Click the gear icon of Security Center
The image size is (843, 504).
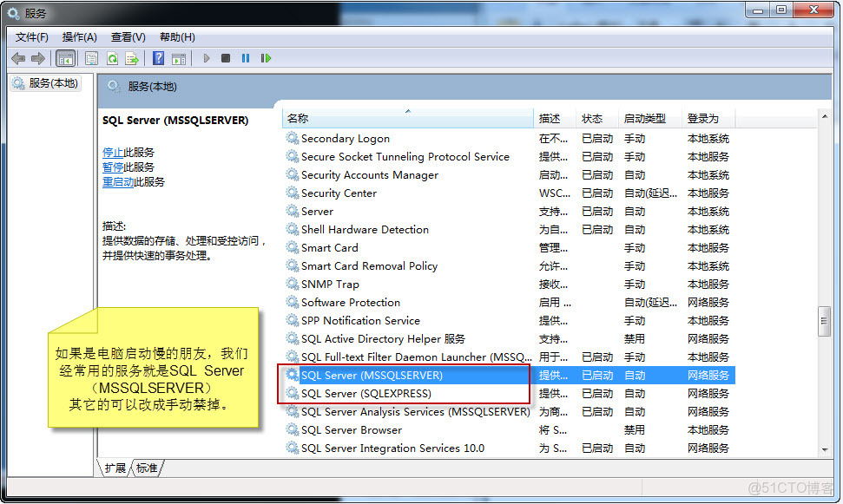(293, 193)
